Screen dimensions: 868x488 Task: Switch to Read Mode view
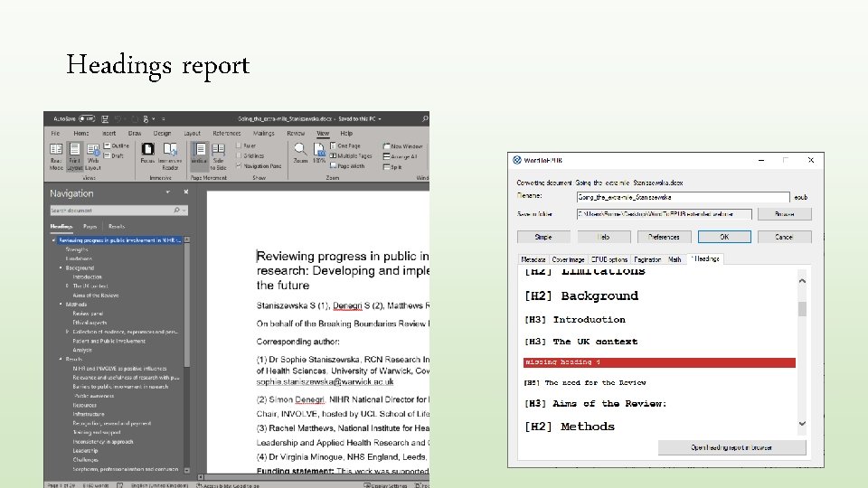coord(56,156)
